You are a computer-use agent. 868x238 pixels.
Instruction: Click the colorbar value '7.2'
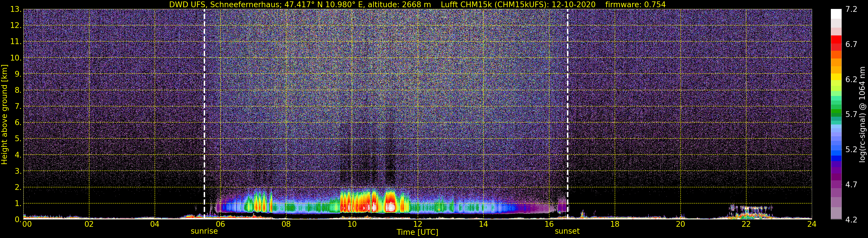click(x=851, y=9)
